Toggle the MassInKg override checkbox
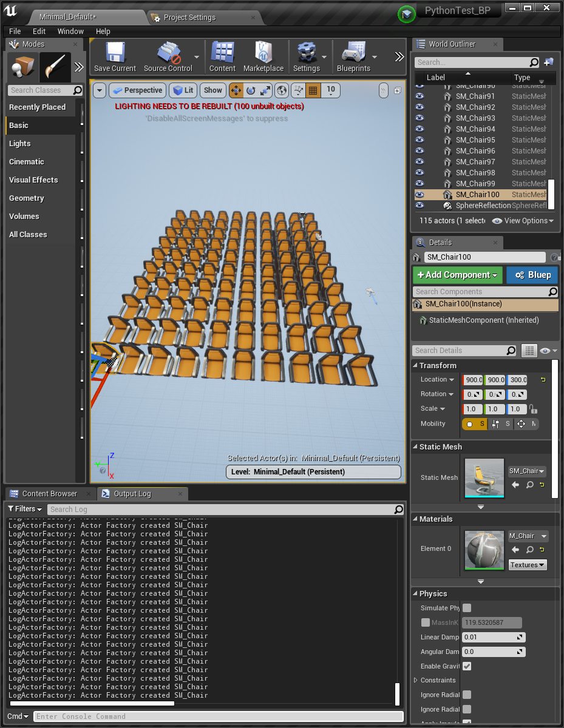 tap(426, 622)
